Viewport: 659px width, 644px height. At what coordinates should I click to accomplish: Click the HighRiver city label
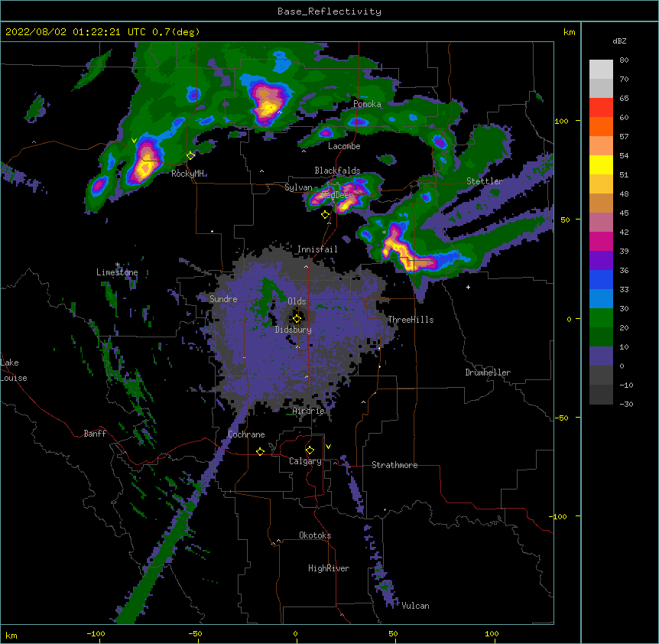click(x=329, y=568)
